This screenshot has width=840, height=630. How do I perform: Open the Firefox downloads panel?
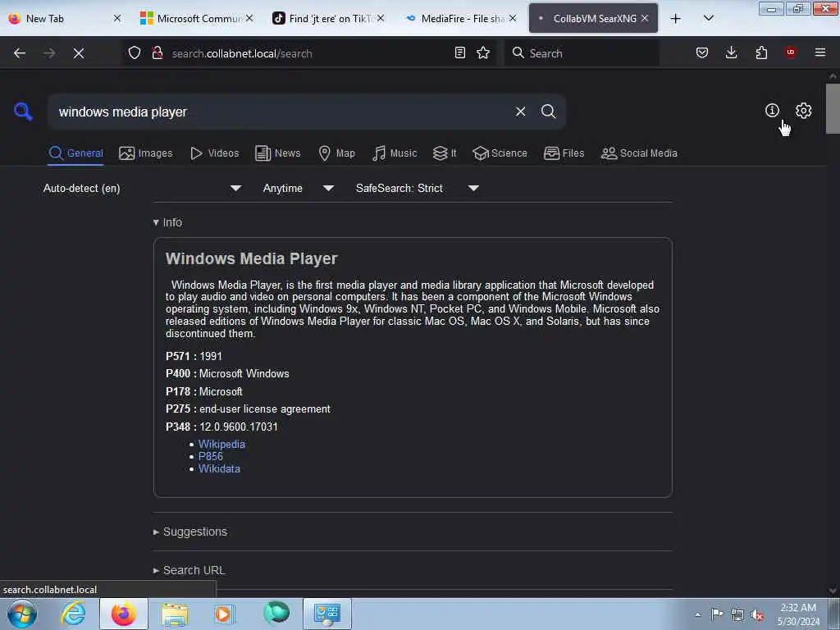tap(731, 52)
